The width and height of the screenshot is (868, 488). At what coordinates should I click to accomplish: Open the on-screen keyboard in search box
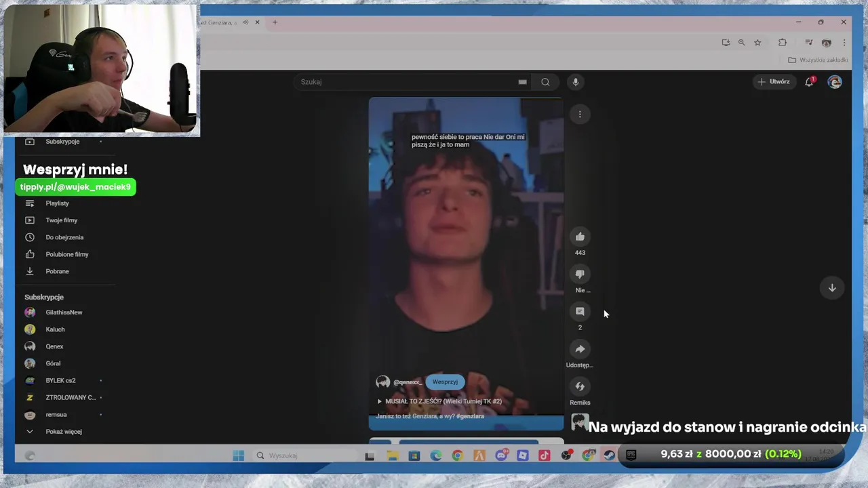[x=522, y=82]
